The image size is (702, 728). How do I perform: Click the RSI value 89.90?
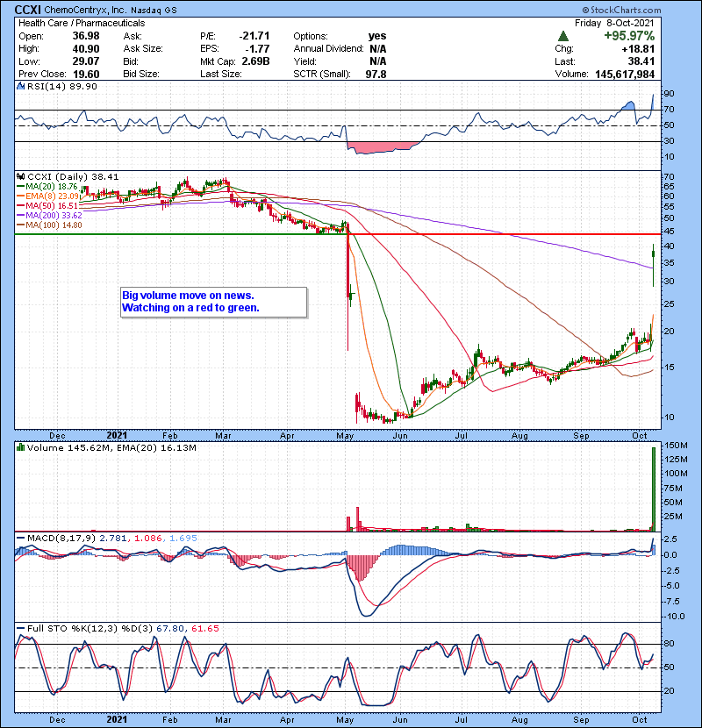point(82,86)
